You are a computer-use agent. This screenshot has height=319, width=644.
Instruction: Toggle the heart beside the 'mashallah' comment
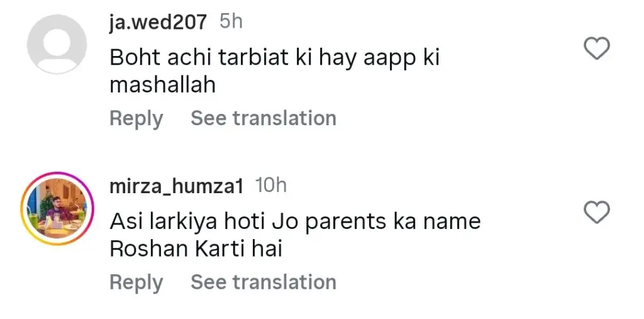[x=597, y=48]
